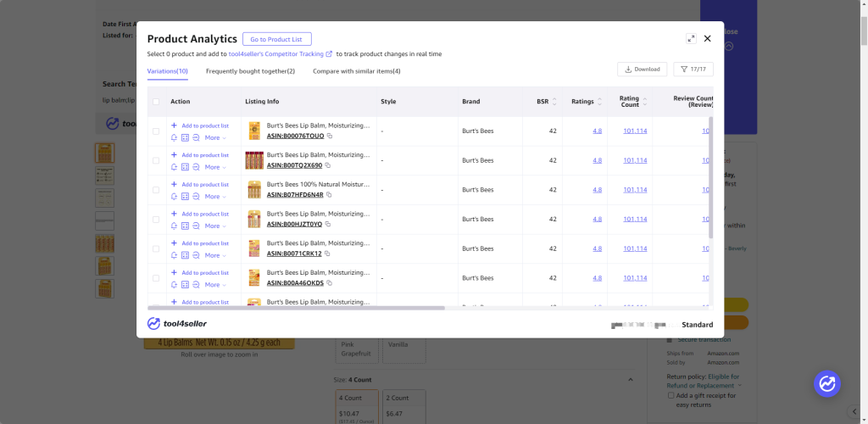Screen dimensions: 868x424
Task: Click the bell alert icon in the B00TQ2X690 row
Action: pyautogui.click(x=175, y=167)
